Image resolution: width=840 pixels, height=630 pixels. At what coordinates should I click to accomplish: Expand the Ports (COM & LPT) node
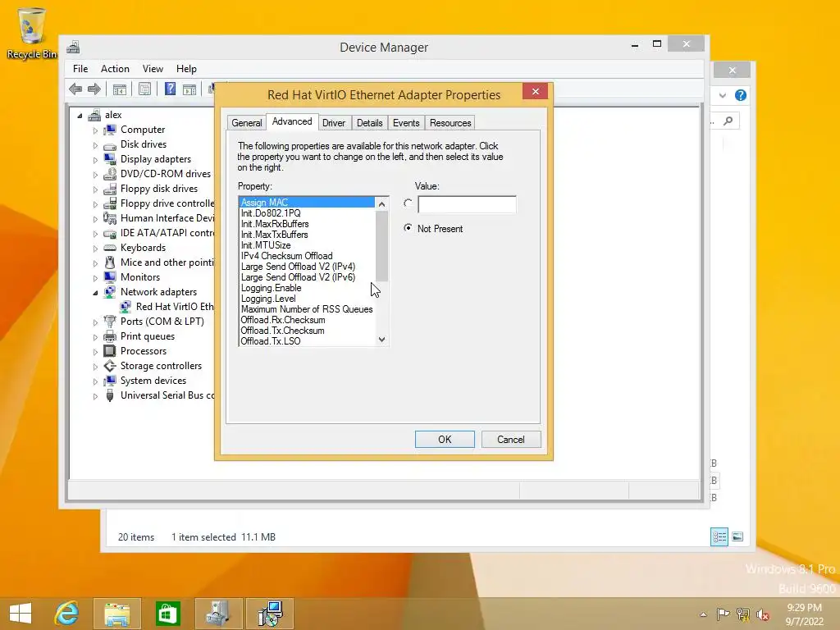[95, 322]
